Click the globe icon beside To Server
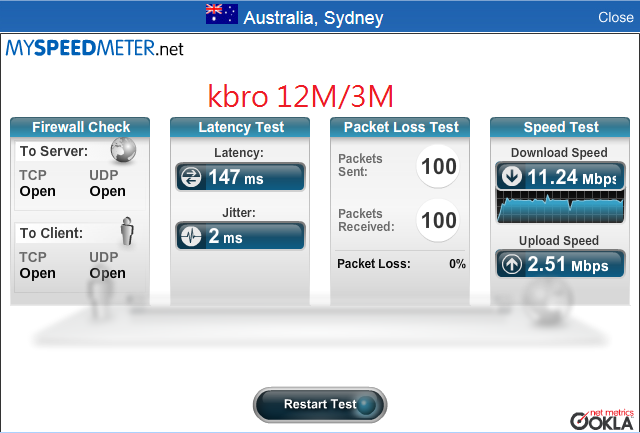 [x=123, y=150]
